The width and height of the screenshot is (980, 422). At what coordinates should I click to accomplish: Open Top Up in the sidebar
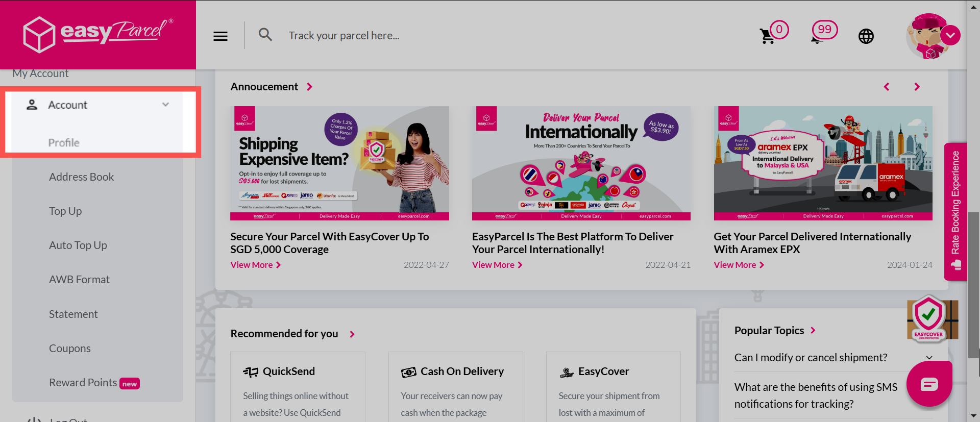tap(65, 211)
